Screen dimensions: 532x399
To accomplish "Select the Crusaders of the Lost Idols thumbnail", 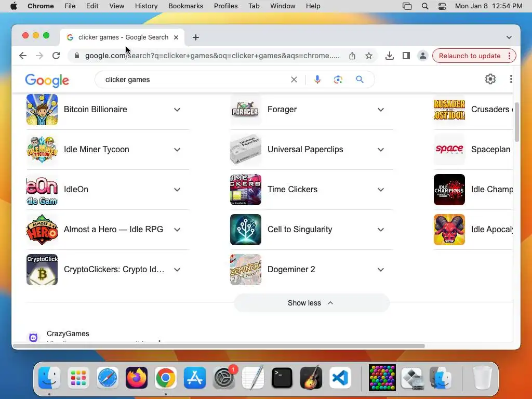I will [449, 110].
